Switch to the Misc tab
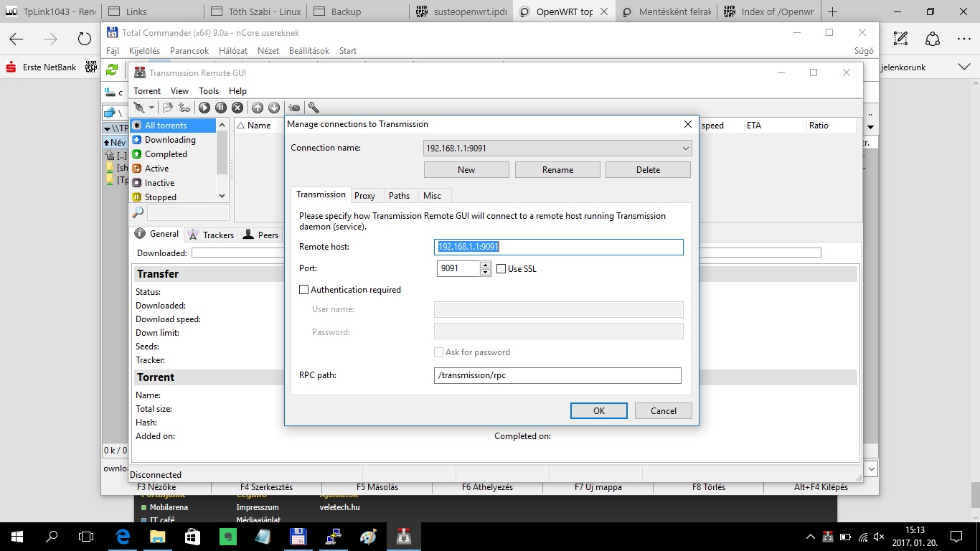980x551 pixels. tap(433, 196)
